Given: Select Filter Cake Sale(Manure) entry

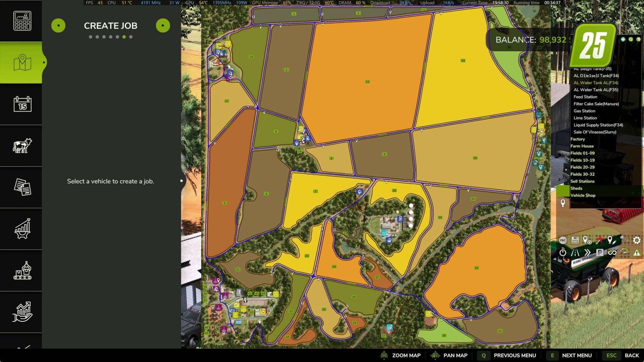Looking at the screenshot, I should click(x=596, y=104).
